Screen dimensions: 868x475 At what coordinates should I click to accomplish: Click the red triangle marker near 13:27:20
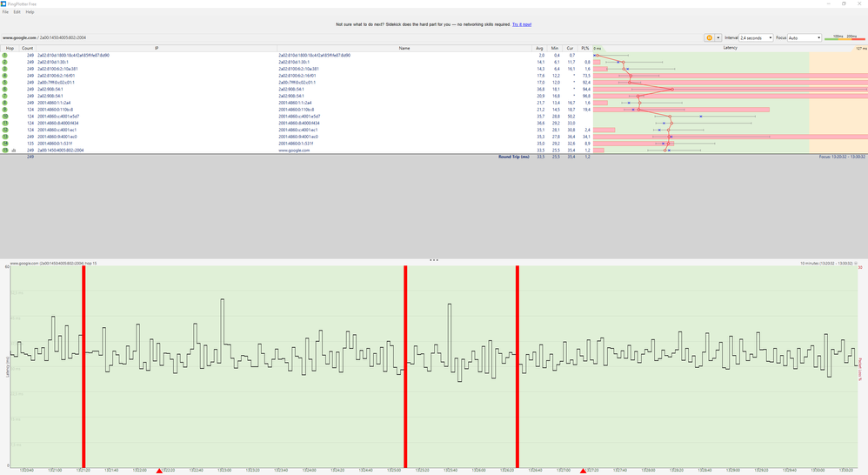[583, 471]
